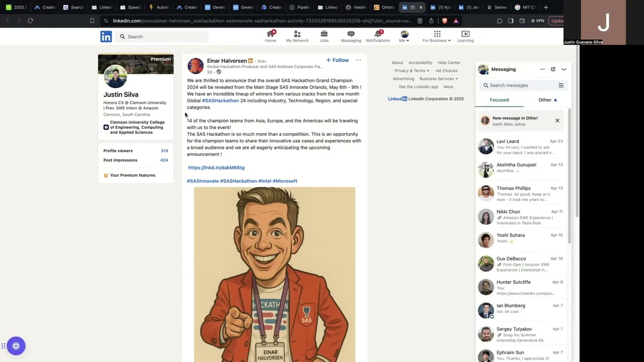Open conversation with Gus DeBacco

point(521,264)
